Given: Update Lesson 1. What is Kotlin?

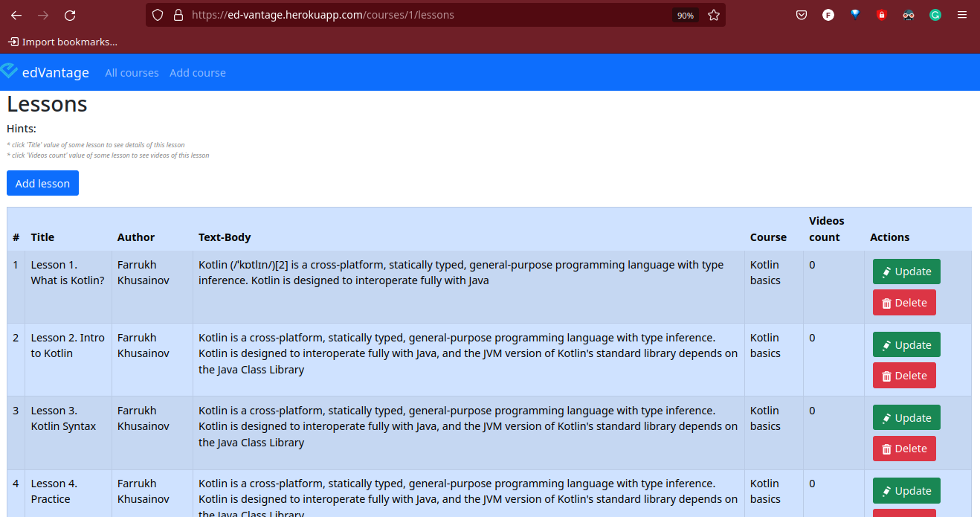Looking at the screenshot, I should point(906,272).
